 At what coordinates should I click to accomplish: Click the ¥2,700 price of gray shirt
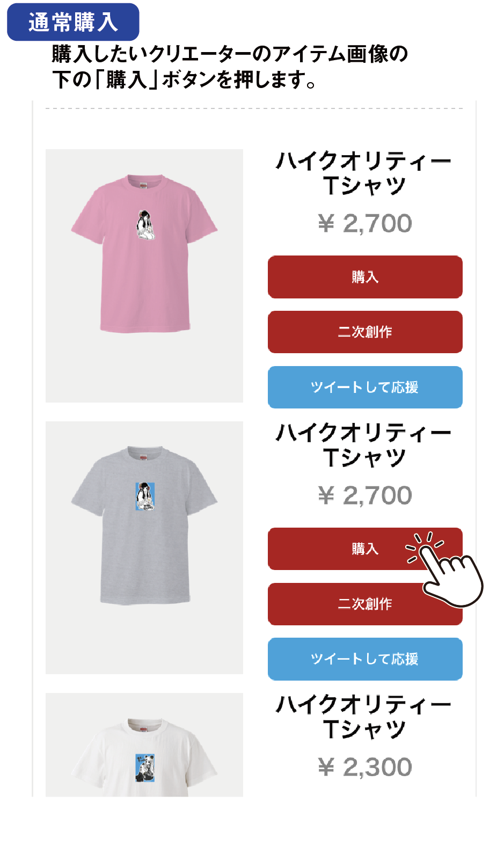coord(365,495)
